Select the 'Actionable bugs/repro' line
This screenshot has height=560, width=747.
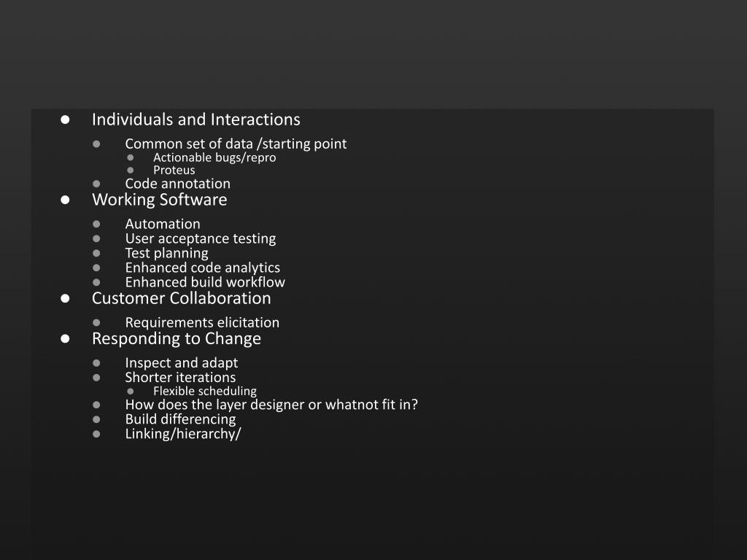pos(214,157)
